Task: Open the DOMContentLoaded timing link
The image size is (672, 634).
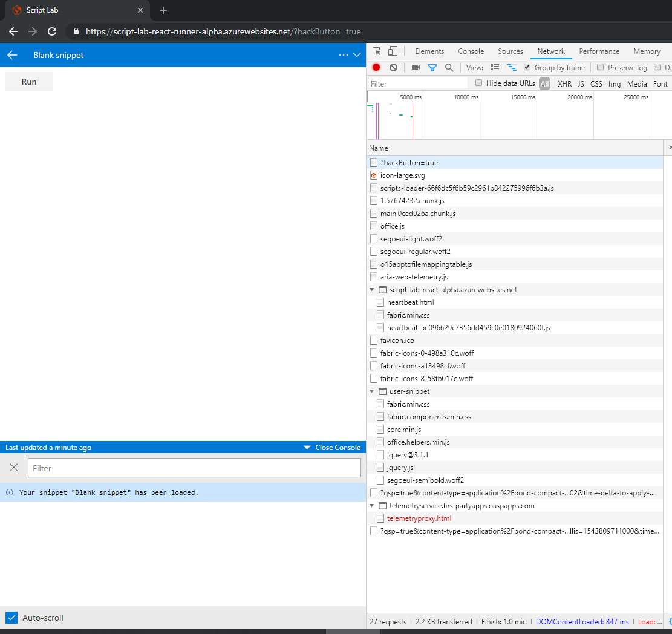Action: click(x=582, y=621)
